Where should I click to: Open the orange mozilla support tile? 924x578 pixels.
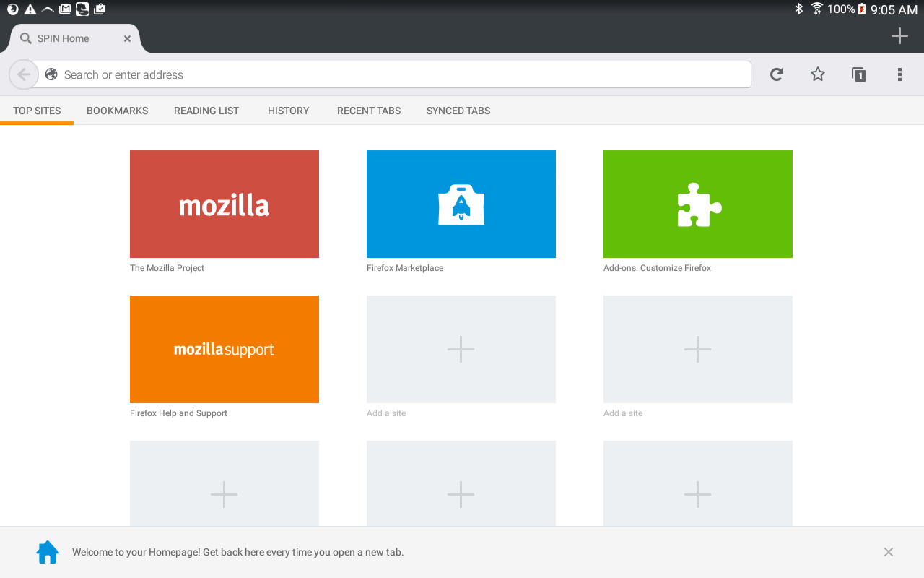[x=225, y=349]
